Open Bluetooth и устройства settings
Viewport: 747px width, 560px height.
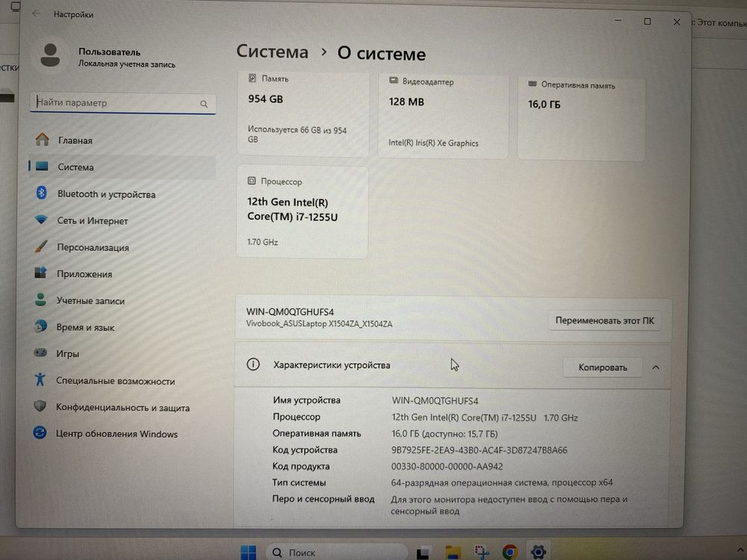click(x=123, y=194)
